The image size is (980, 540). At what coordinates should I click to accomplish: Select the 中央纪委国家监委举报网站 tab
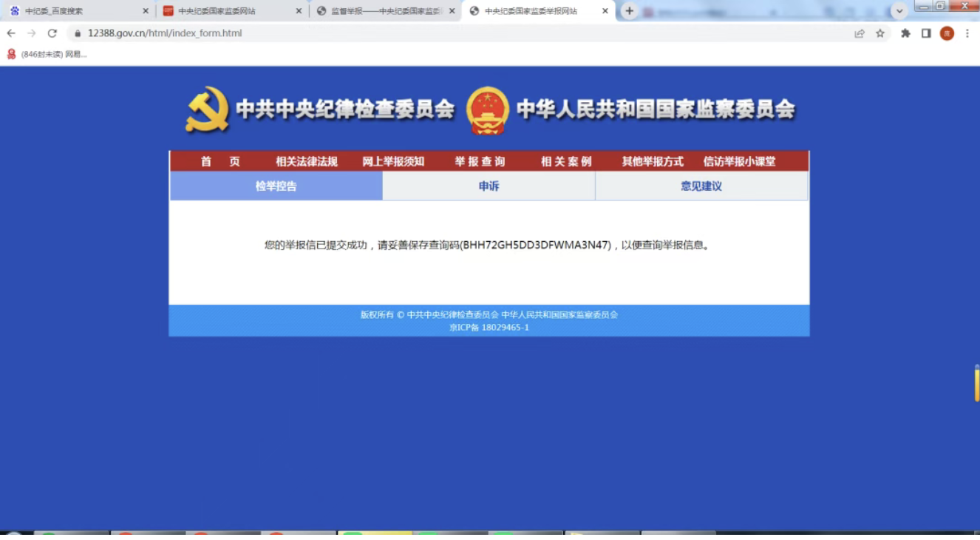(538, 11)
